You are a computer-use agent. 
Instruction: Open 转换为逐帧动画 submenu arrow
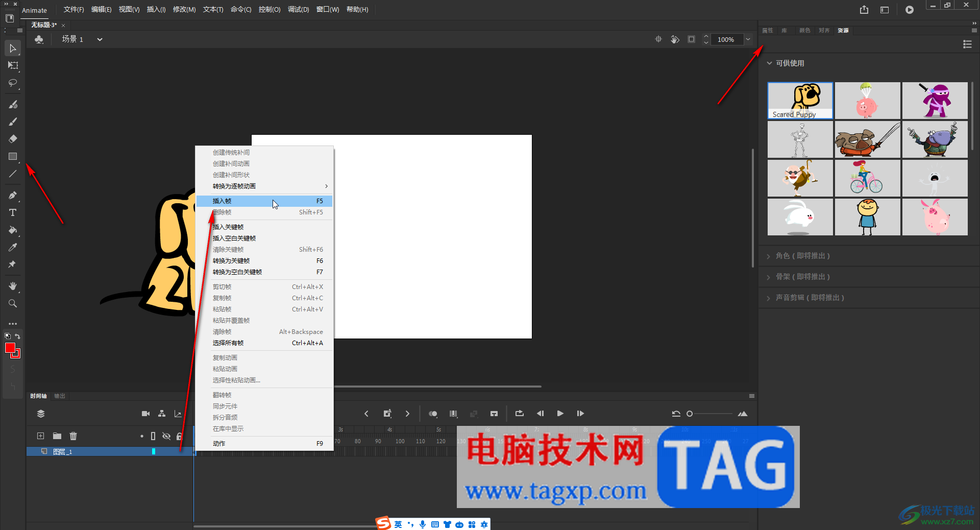(x=326, y=186)
